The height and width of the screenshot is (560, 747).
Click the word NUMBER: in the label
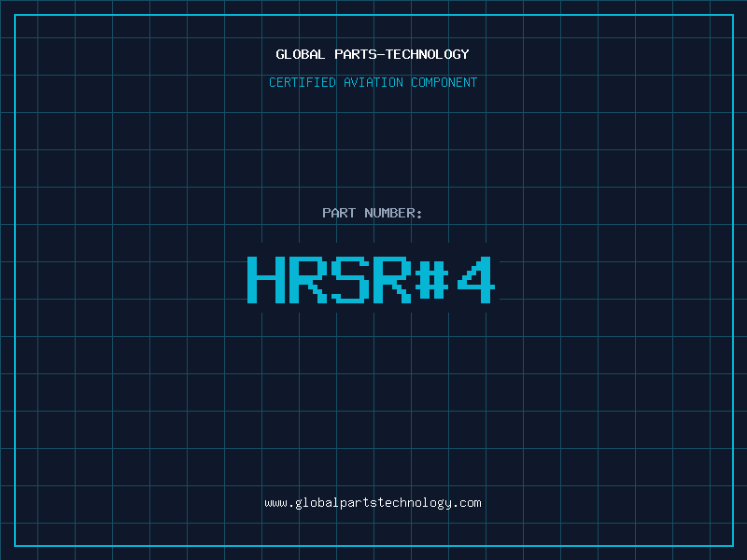393,213
